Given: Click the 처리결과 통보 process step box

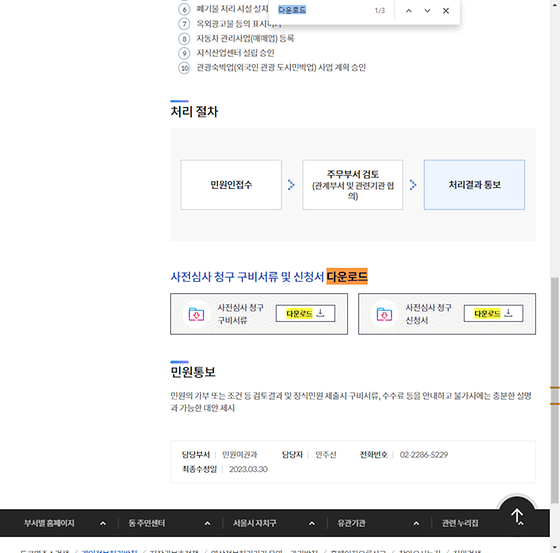Looking at the screenshot, I should [x=474, y=185].
